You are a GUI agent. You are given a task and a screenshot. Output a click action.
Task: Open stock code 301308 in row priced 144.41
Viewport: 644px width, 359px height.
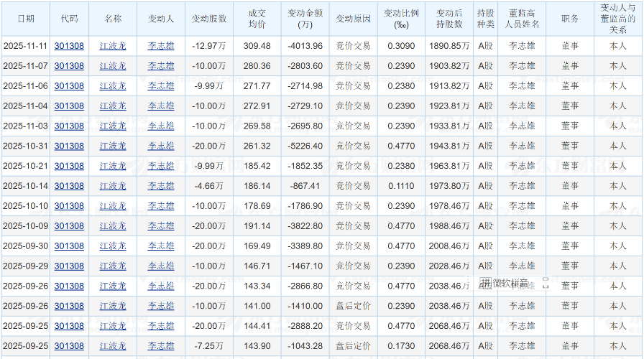click(69, 326)
